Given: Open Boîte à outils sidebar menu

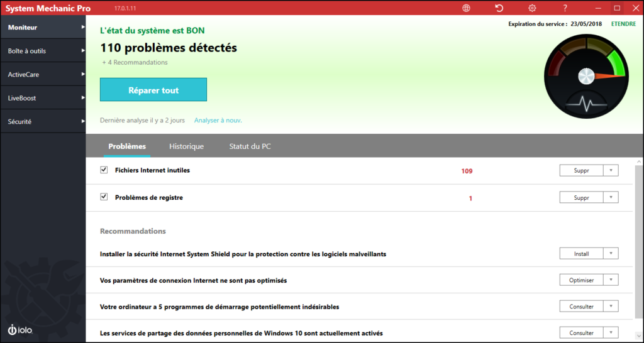Looking at the screenshot, I should click(x=43, y=51).
